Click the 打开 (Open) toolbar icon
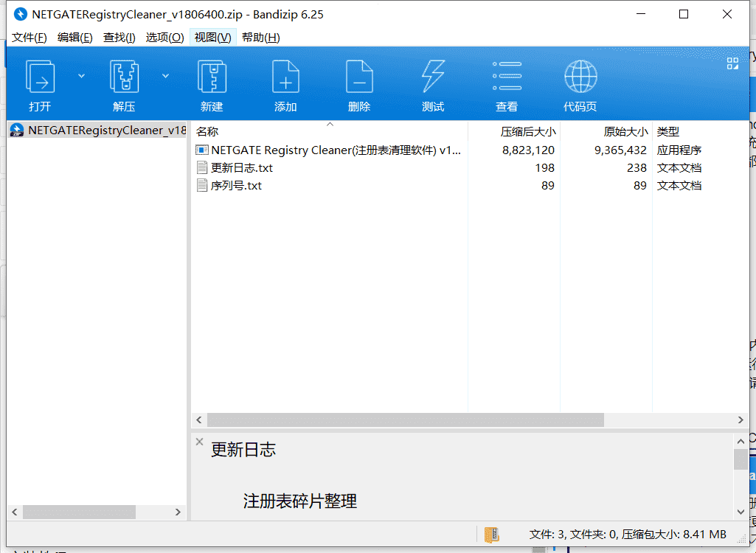 [x=40, y=76]
